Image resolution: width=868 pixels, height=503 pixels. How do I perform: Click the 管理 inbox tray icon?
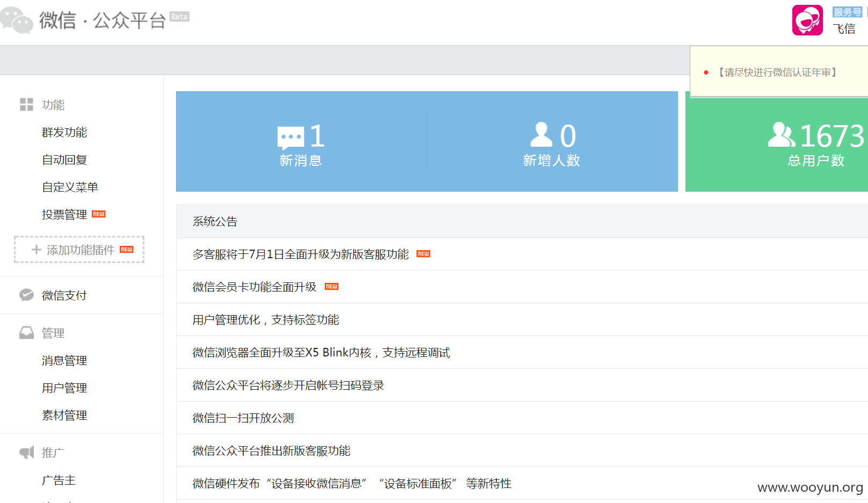pyautogui.click(x=26, y=333)
